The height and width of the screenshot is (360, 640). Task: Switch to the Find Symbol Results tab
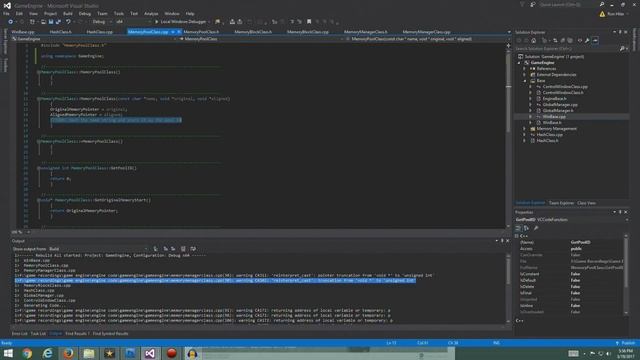point(110,333)
